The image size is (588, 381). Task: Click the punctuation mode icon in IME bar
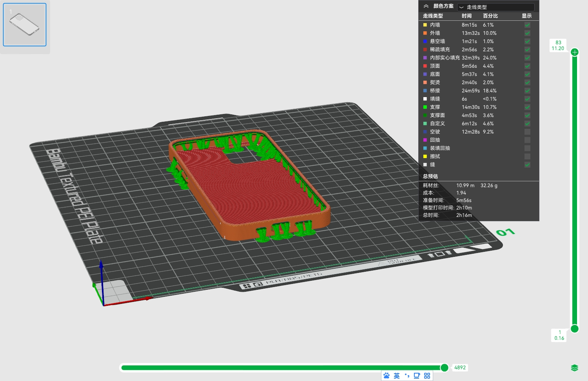click(x=407, y=376)
